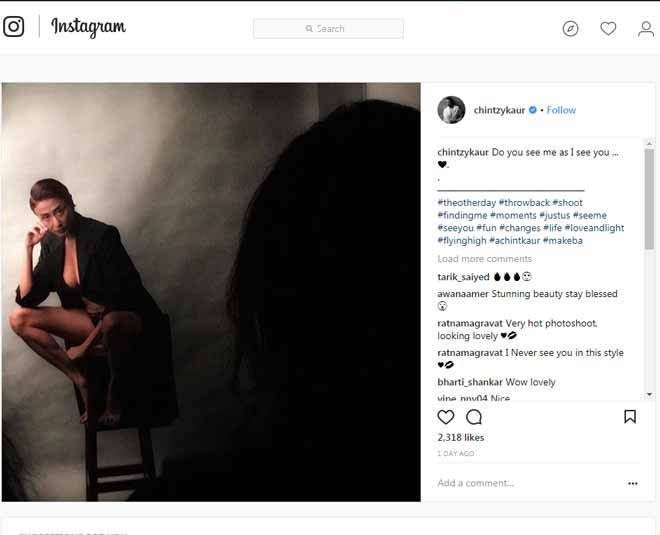Follow chintzykaur

click(561, 110)
